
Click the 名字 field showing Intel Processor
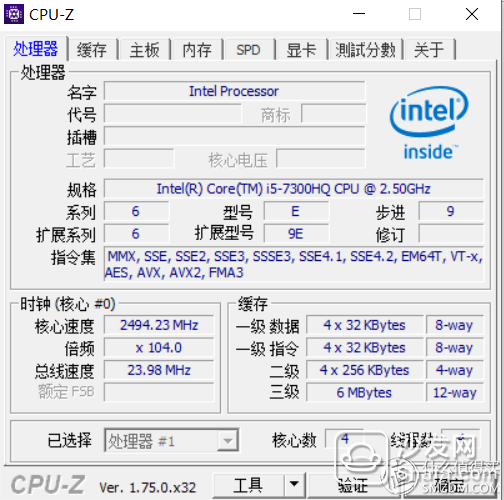[234, 91]
